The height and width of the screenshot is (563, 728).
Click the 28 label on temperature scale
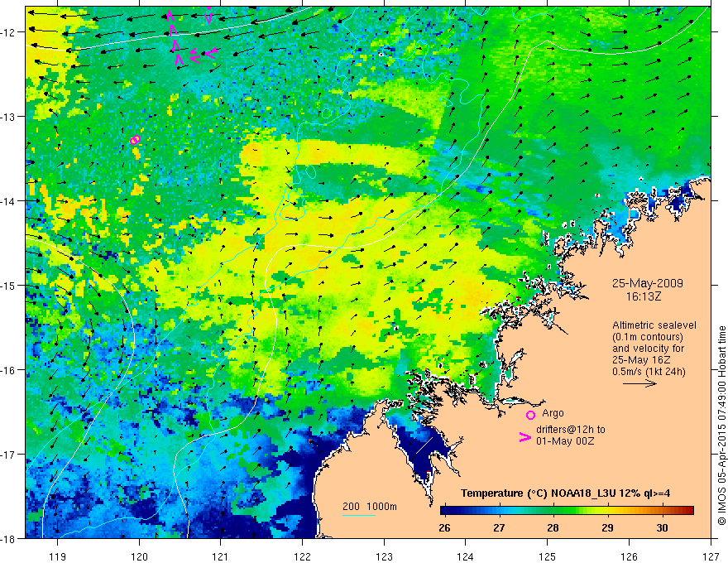pos(553,527)
